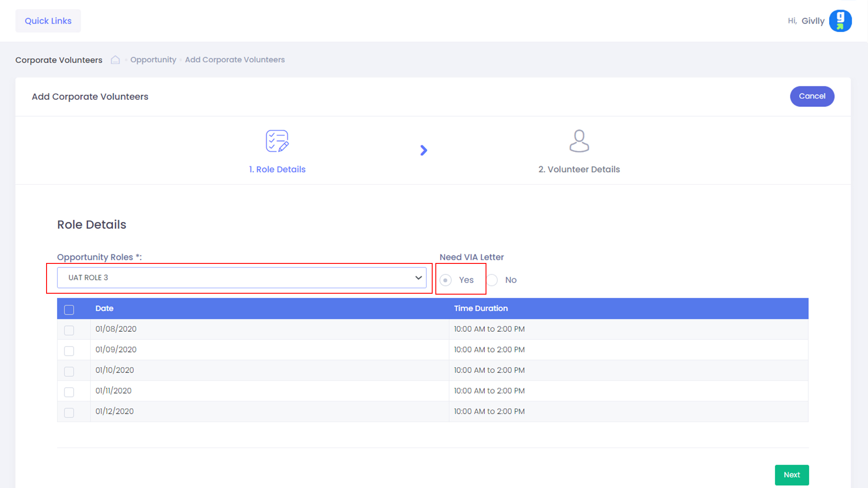
Task: Enable the 01/12/2020 date checkbox
Action: click(69, 413)
